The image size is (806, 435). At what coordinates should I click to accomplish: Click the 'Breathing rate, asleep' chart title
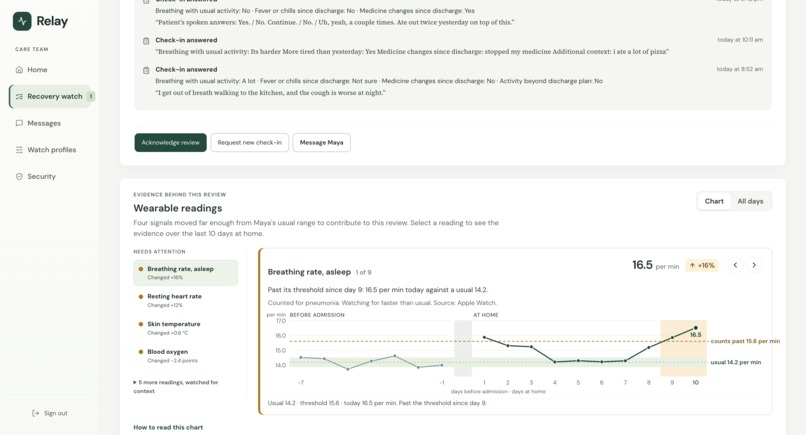(309, 271)
